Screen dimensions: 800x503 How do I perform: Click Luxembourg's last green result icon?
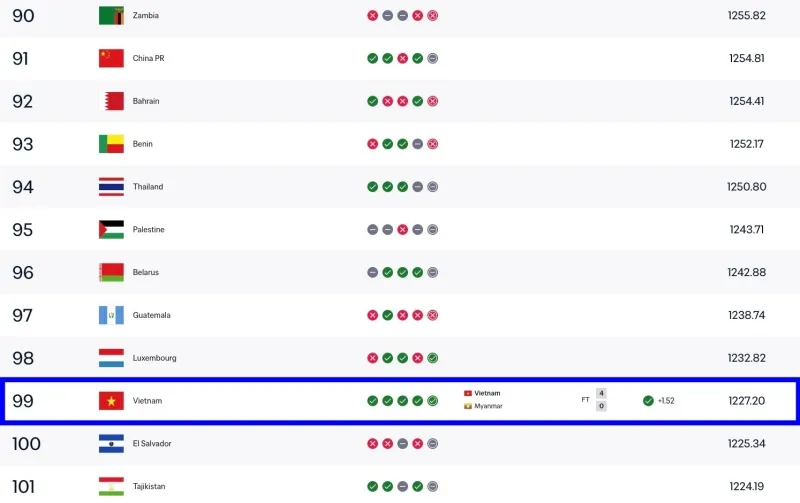(x=433, y=358)
